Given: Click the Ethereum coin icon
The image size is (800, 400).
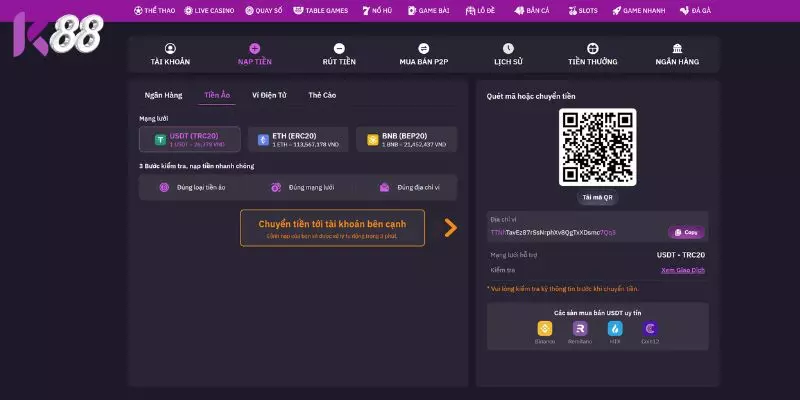Looking at the screenshot, I should point(263,140).
